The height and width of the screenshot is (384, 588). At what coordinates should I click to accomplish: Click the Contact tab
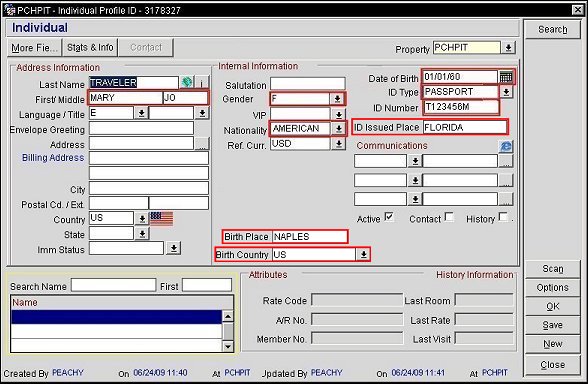pyautogui.click(x=146, y=48)
